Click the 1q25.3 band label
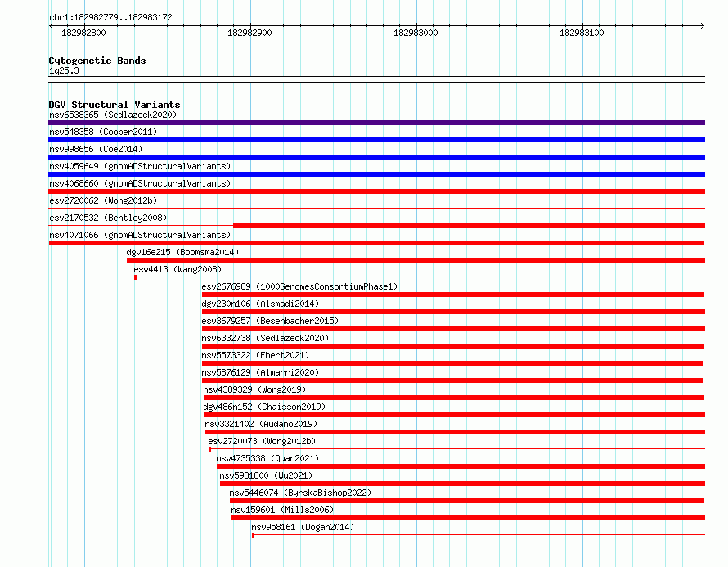Screen dimensions: 728x567 click(64, 70)
